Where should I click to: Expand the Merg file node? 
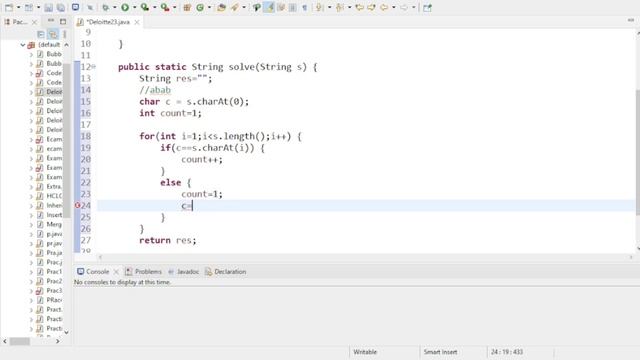(31, 224)
